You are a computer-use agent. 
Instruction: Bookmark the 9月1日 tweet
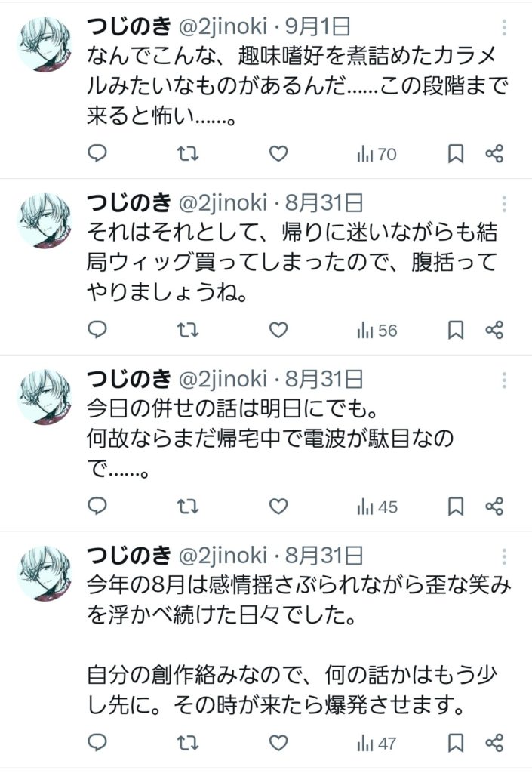(456, 154)
